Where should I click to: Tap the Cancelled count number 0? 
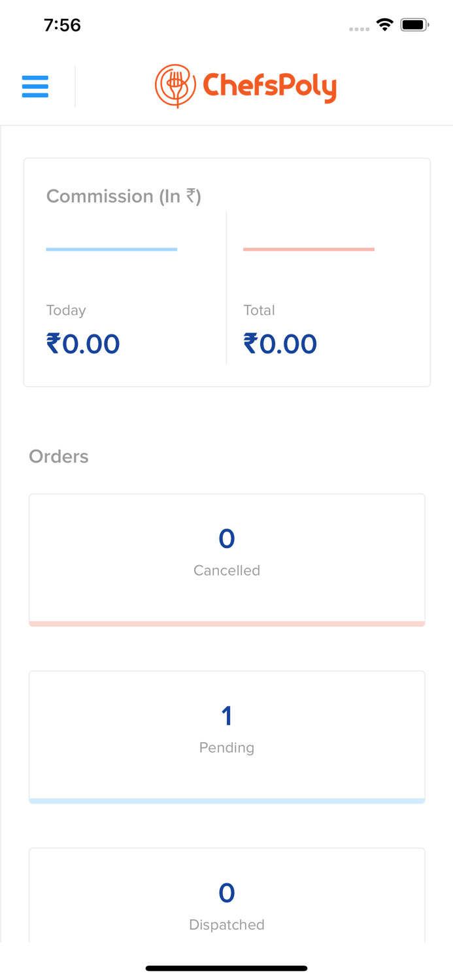[x=227, y=539]
